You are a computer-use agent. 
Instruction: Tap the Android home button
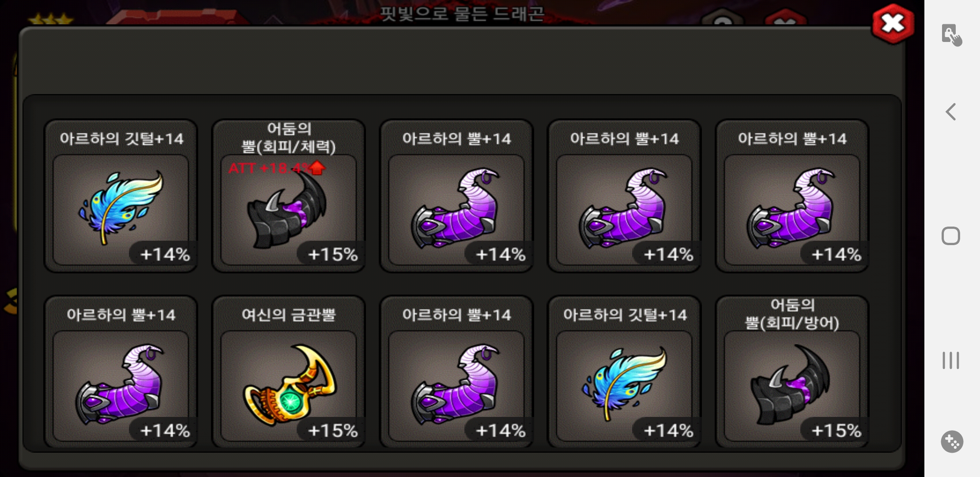pos(951,236)
